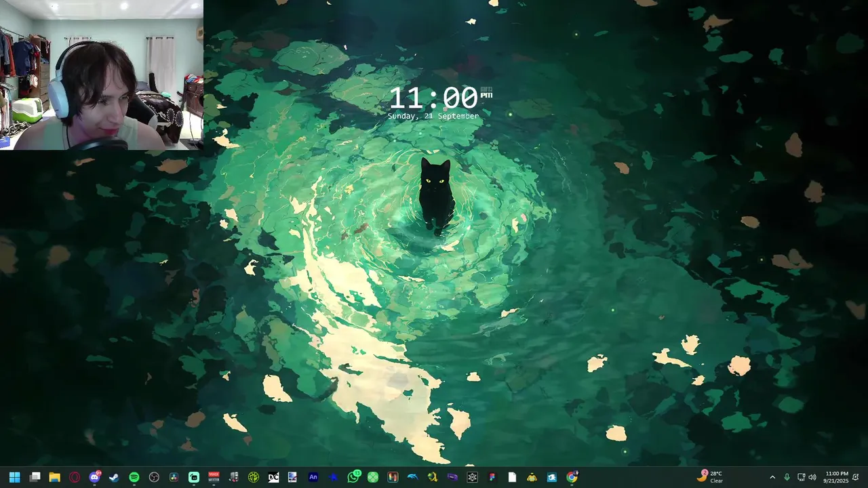Open the mint green streaming app icon
Screen dimensions: 868x488
(194, 477)
